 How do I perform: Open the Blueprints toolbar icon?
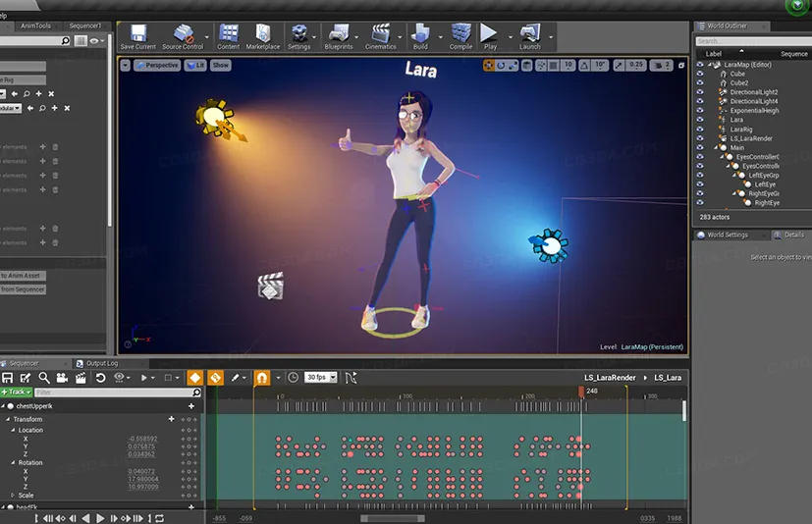[338, 36]
